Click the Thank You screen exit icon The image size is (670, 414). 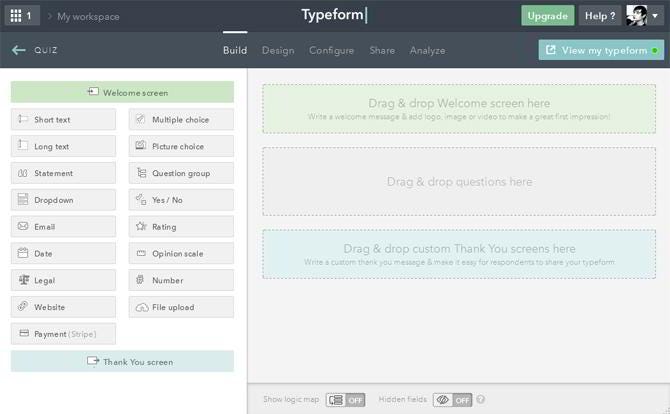pos(93,361)
